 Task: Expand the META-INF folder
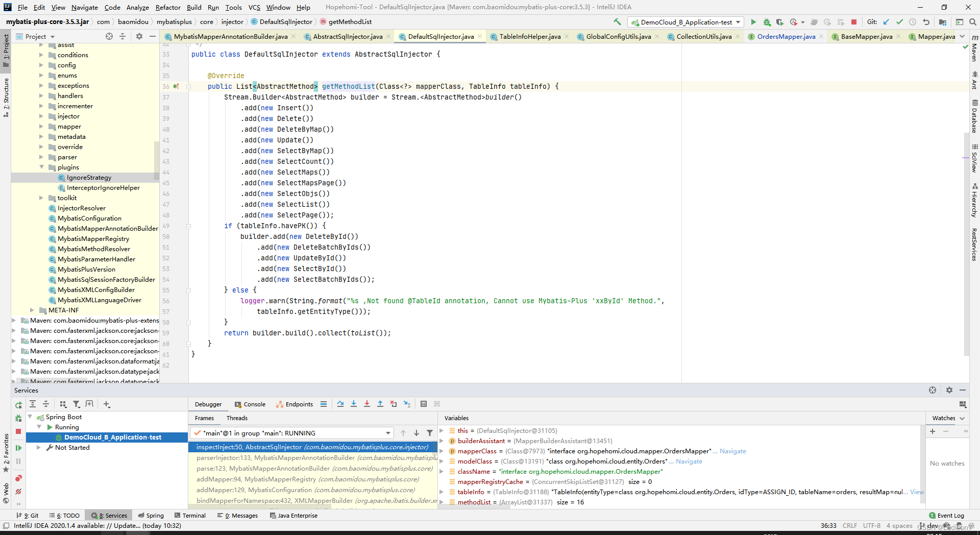click(x=32, y=310)
